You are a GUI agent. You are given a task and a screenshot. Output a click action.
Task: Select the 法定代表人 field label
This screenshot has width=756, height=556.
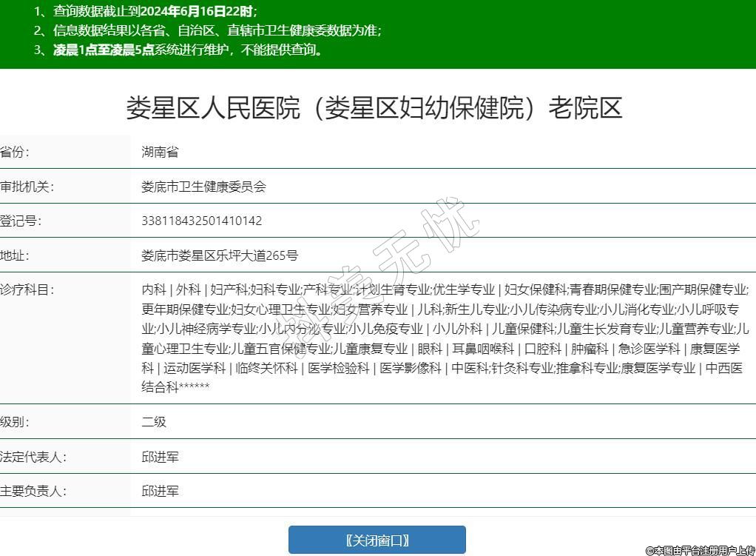click(33, 457)
